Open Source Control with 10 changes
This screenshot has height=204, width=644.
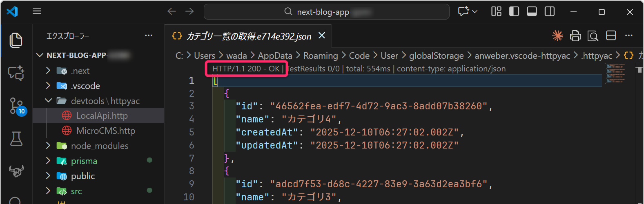(17, 106)
